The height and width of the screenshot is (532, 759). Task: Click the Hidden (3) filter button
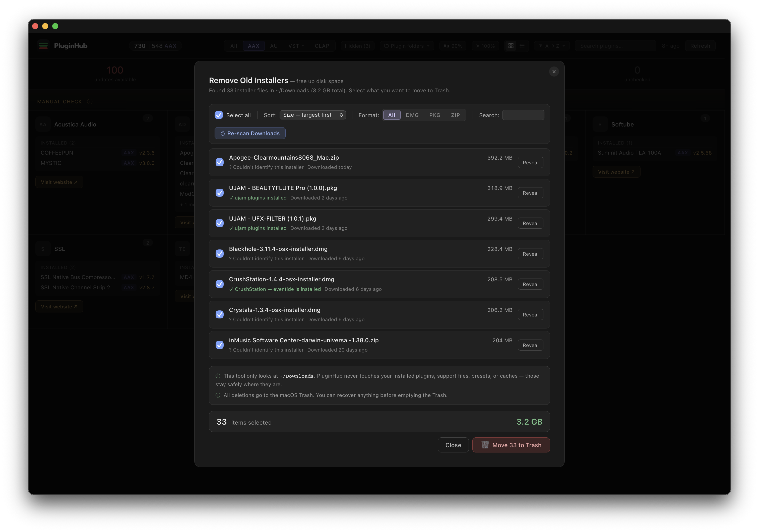(x=357, y=46)
